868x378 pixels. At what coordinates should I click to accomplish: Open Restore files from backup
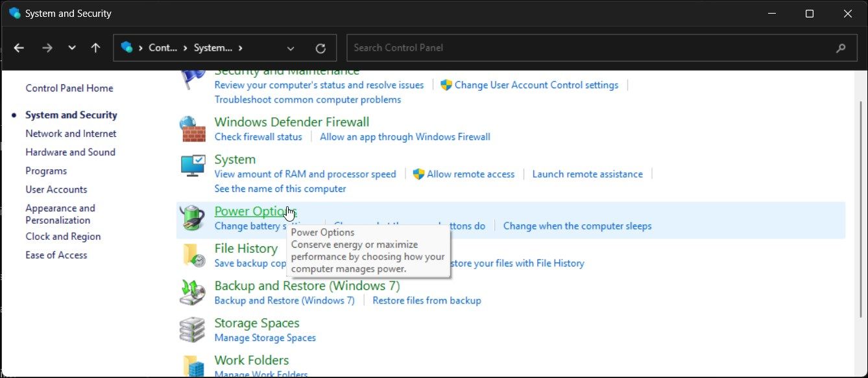[426, 300]
